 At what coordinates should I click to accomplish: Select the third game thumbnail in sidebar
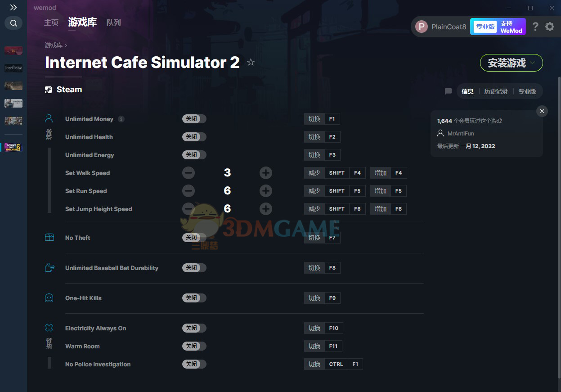click(13, 86)
